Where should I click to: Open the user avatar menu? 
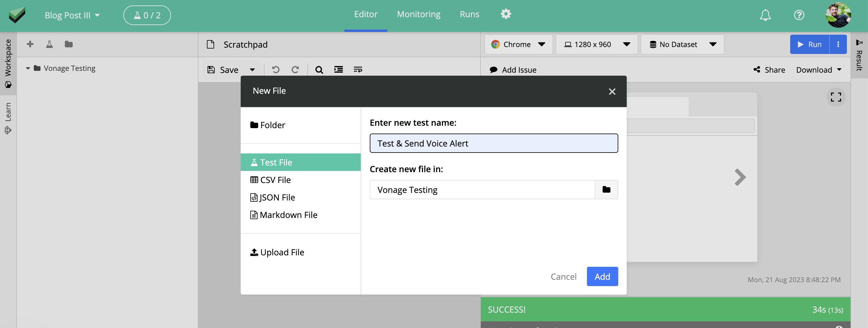pos(838,15)
